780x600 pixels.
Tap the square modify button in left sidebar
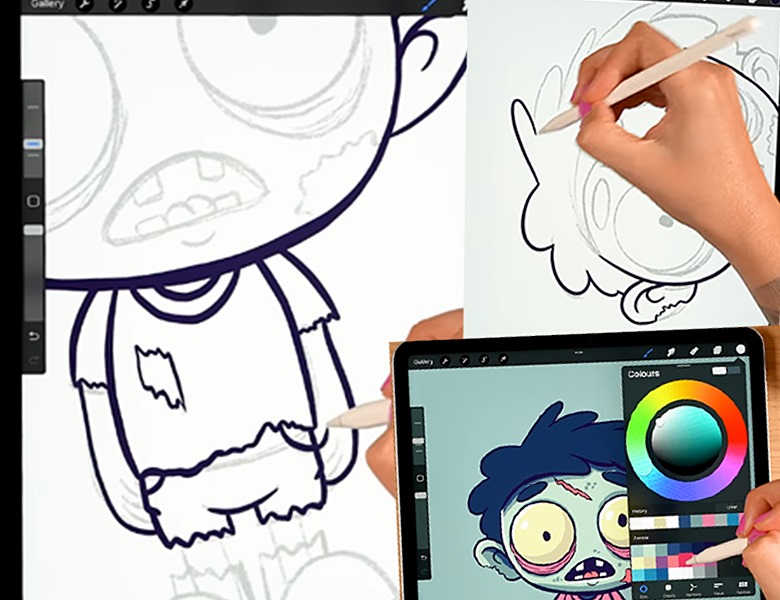(33, 201)
